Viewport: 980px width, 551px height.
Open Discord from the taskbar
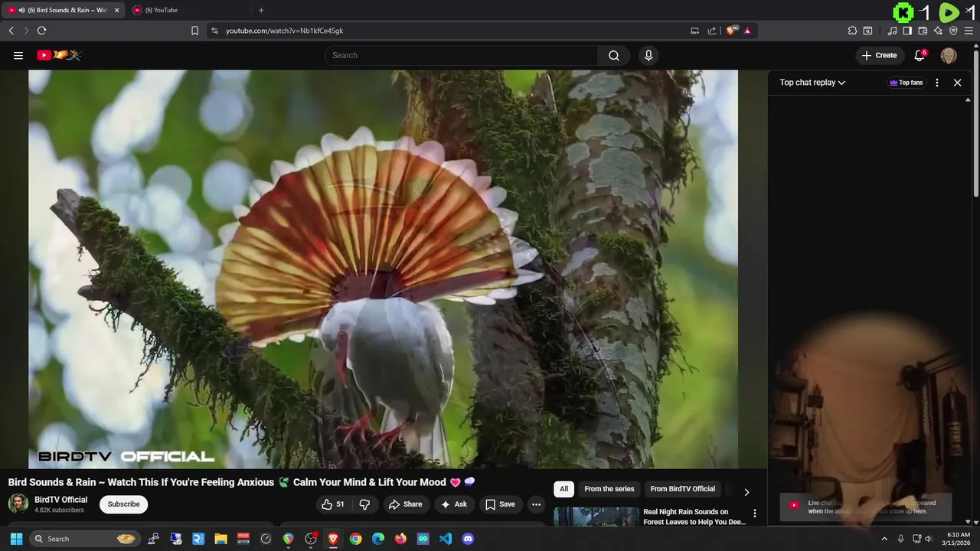[x=468, y=539]
